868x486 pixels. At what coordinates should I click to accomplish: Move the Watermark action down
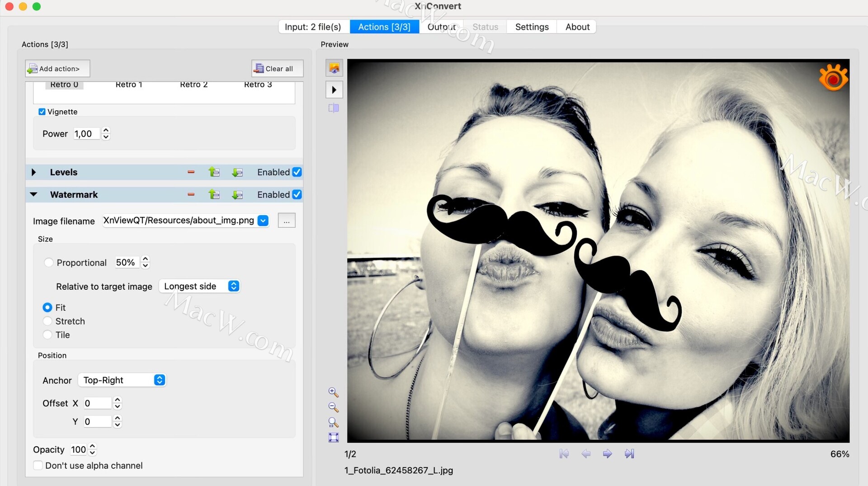[237, 195]
